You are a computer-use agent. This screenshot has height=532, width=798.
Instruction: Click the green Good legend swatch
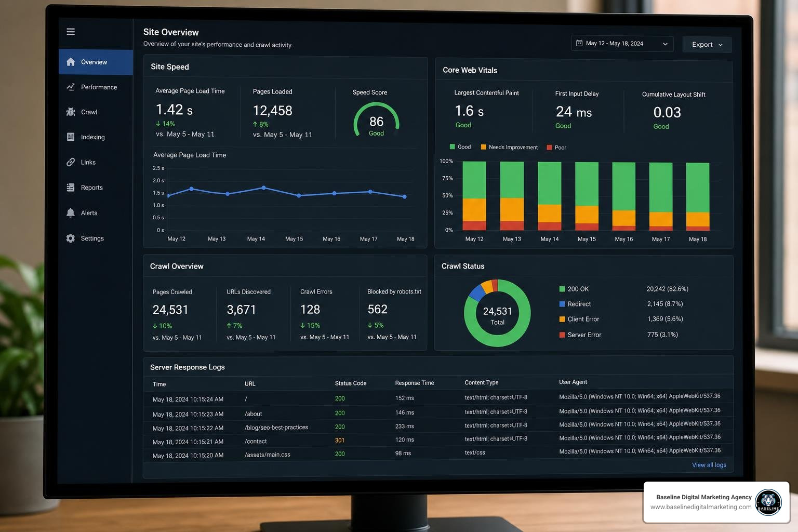tap(452, 147)
